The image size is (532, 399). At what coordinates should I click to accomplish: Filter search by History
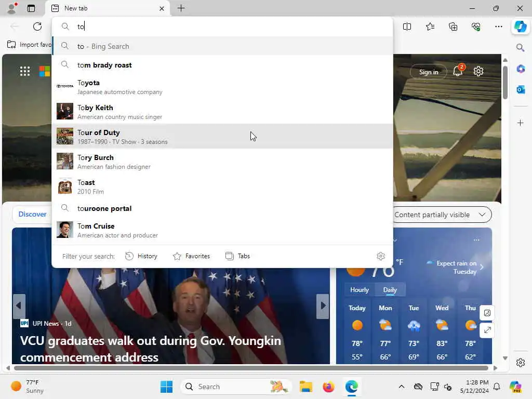pos(141,256)
